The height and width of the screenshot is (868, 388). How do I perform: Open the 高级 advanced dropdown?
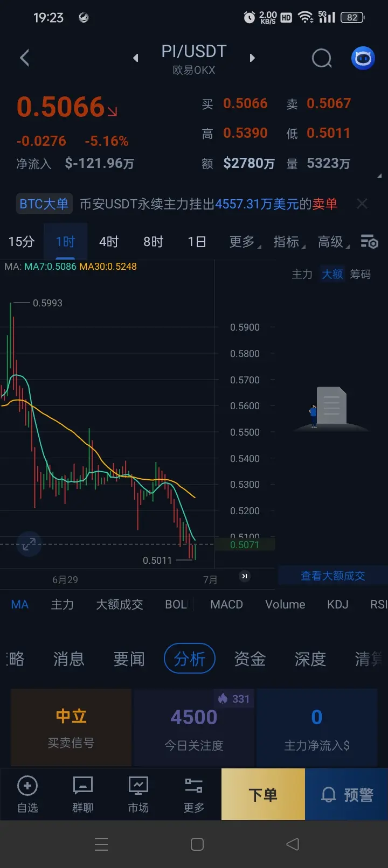pyautogui.click(x=333, y=242)
